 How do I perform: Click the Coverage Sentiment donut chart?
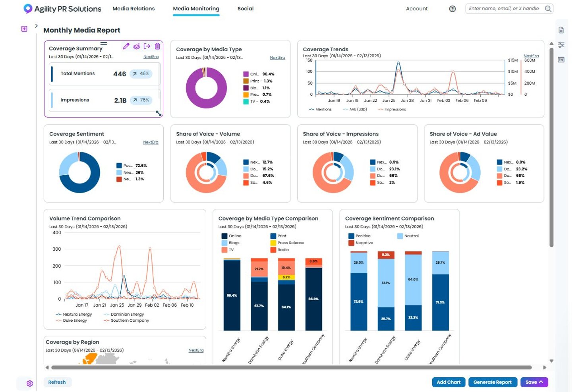[79, 172]
